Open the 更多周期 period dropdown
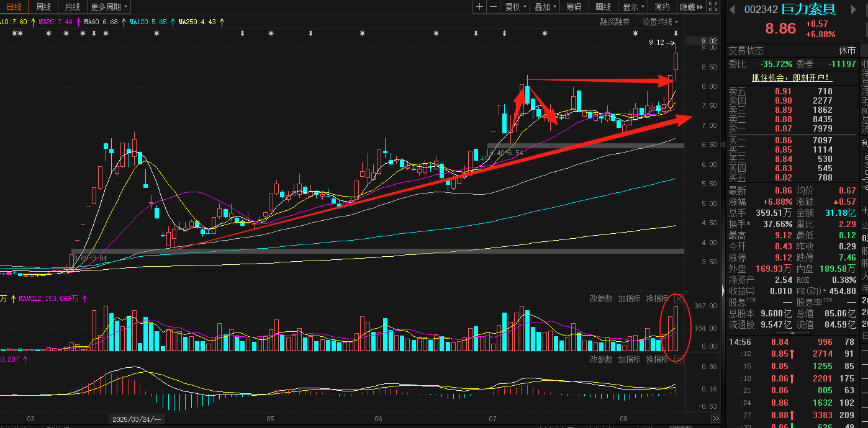Screen dimensions: 868x428 pyautogui.click(x=109, y=7)
